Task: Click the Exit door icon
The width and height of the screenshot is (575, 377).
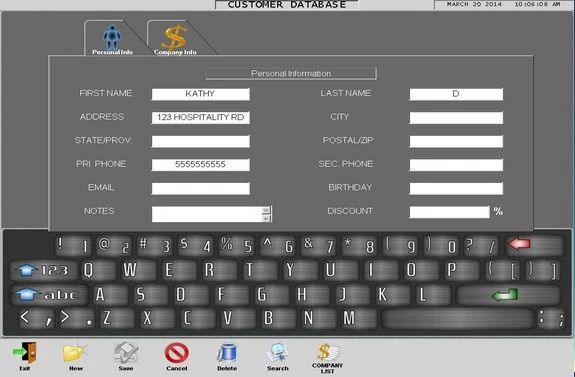Action: click(25, 356)
